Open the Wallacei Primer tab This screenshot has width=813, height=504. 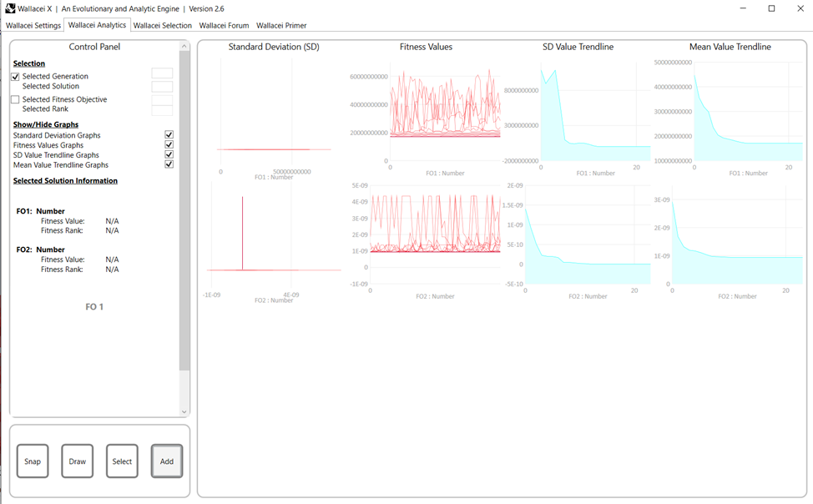pyautogui.click(x=281, y=25)
